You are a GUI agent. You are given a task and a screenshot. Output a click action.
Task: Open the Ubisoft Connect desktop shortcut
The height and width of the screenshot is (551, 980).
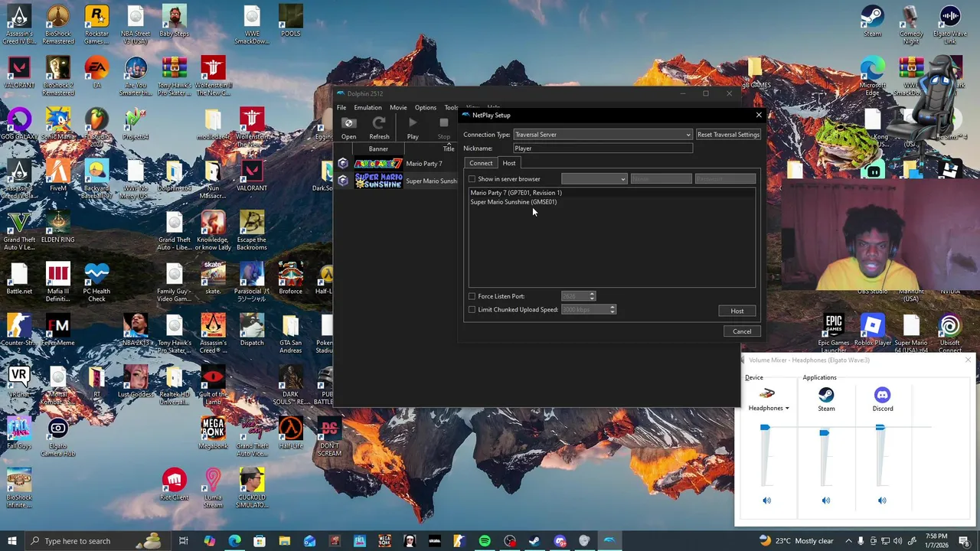pyautogui.click(x=949, y=334)
